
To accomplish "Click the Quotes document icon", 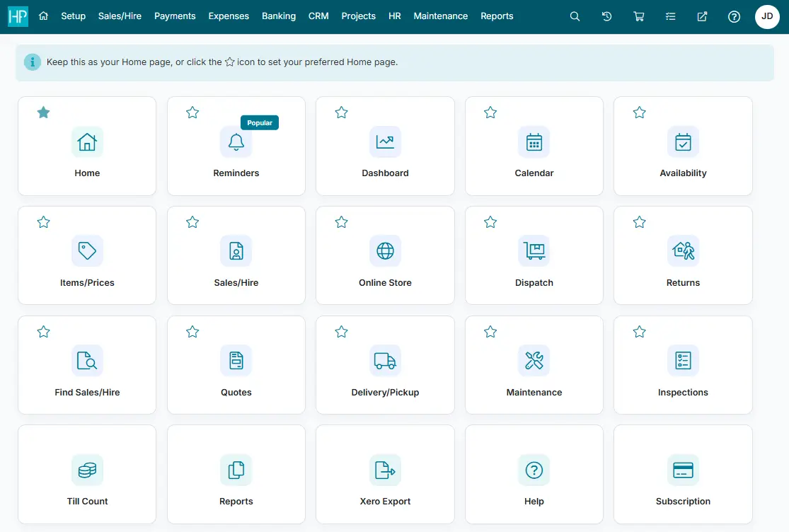I will pyautogui.click(x=236, y=361).
